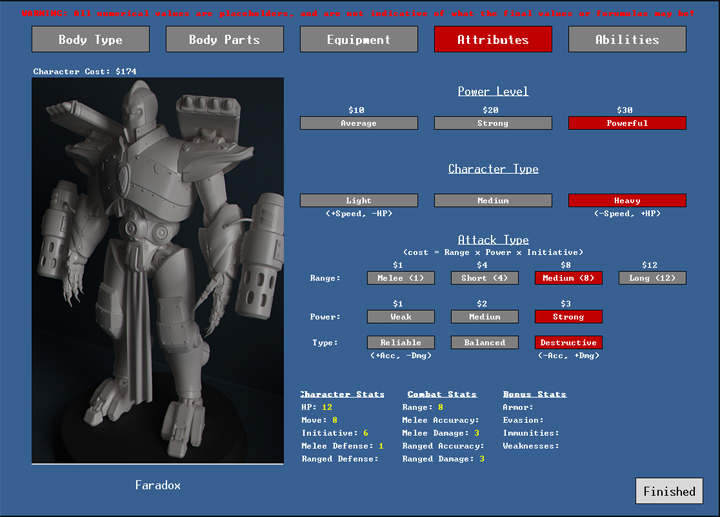This screenshot has width=720, height=517.
Task: Click the Move: 8 stat
Action: click(320, 420)
